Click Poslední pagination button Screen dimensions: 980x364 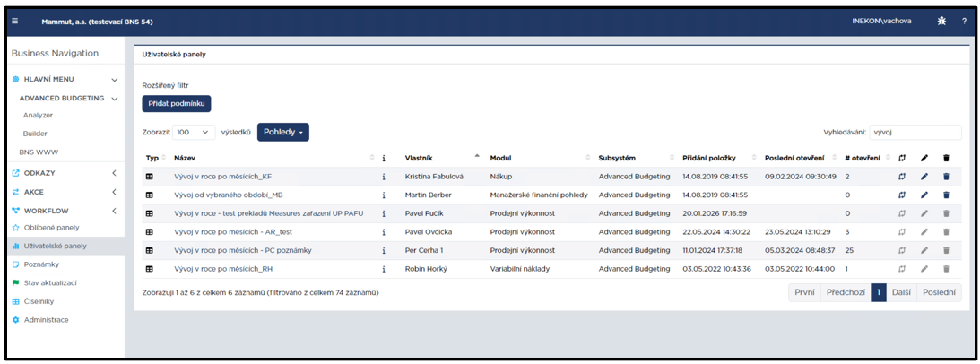(939, 292)
